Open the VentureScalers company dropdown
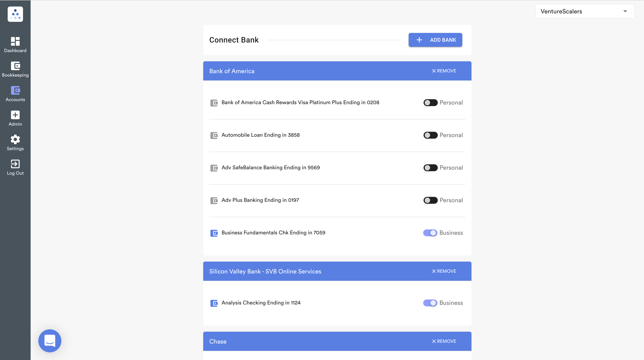The height and width of the screenshot is (360, 644). pyautogui.click(x=585, y=11)
